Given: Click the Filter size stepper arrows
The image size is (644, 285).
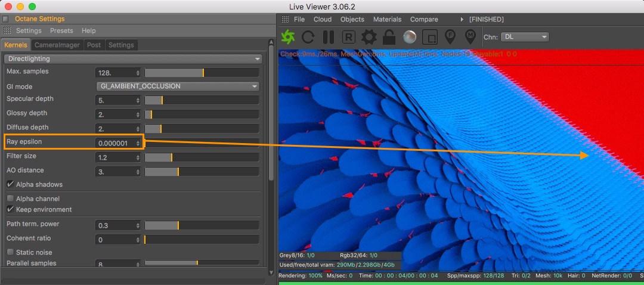Looking at the screenshot, I should pyautogui.click(x=138, y=157).
